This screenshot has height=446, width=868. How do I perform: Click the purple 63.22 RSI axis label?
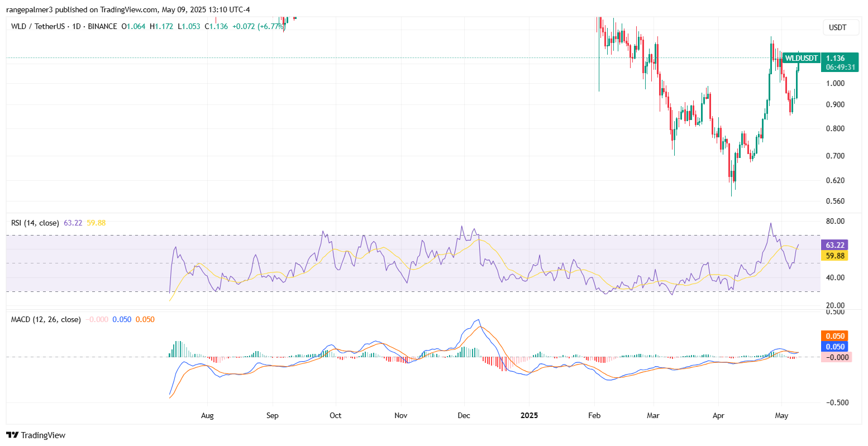point(834,245)
